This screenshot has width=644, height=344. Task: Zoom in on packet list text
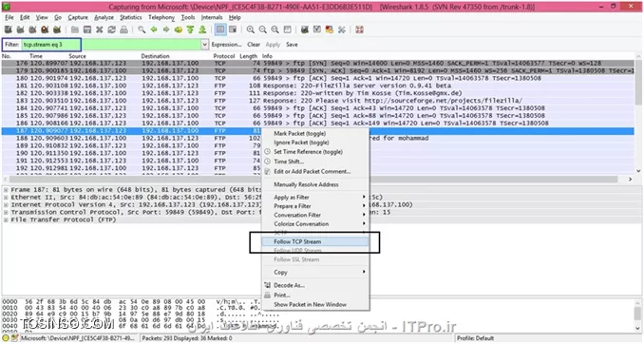(x=250, y=29)
